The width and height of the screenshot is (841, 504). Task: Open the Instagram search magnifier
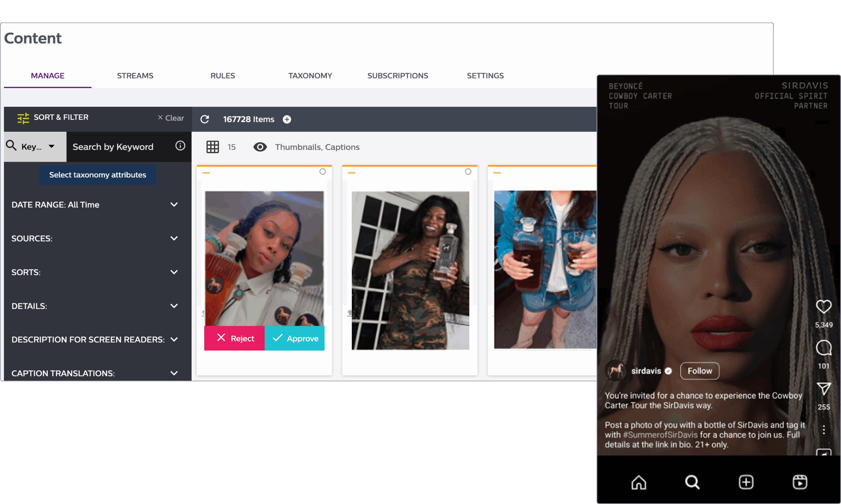[692, 482]
